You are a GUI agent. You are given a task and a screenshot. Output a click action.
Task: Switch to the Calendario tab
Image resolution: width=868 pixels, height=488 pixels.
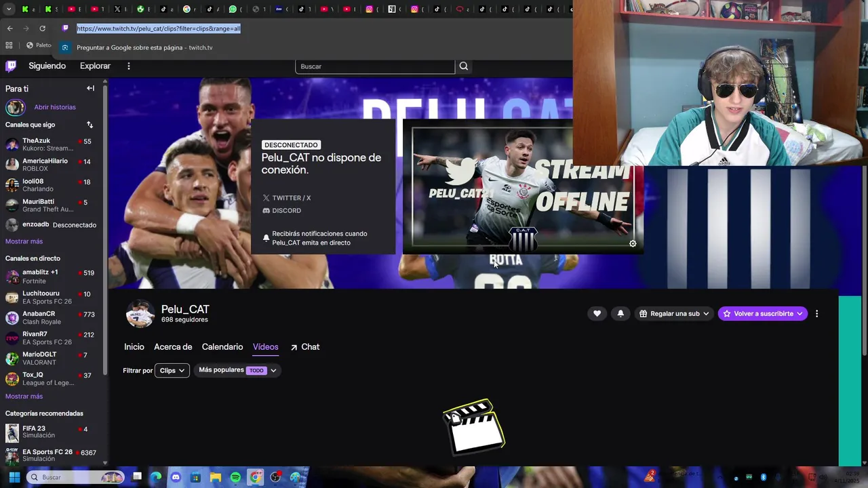tap(222, 347)
